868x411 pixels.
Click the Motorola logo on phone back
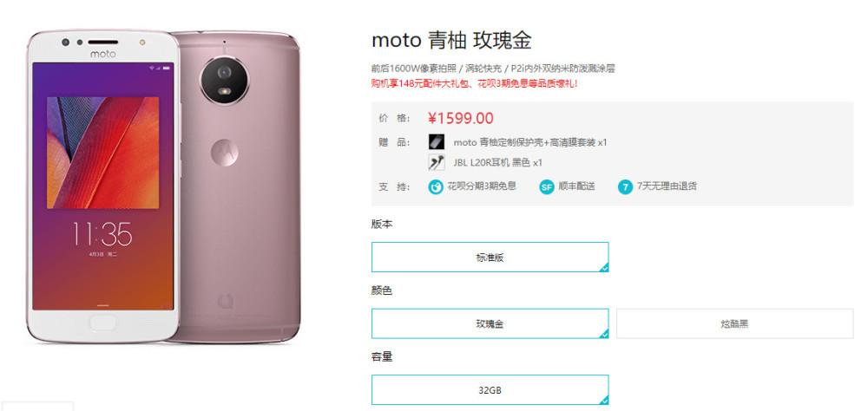(225, 151)
